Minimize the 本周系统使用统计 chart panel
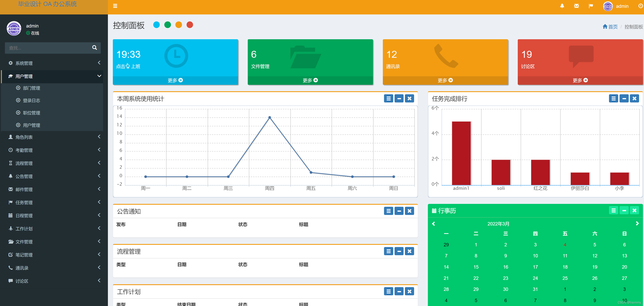The image size is (644, 306). [399, 99]
